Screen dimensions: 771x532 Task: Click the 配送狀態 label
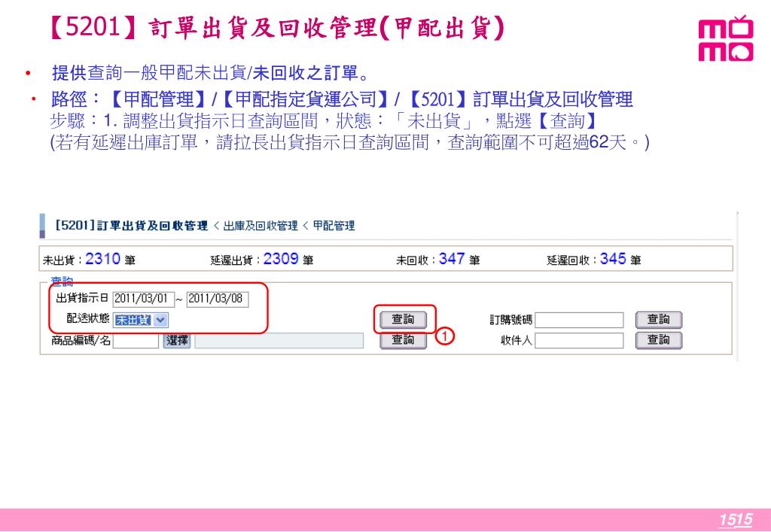pos(88,318)
